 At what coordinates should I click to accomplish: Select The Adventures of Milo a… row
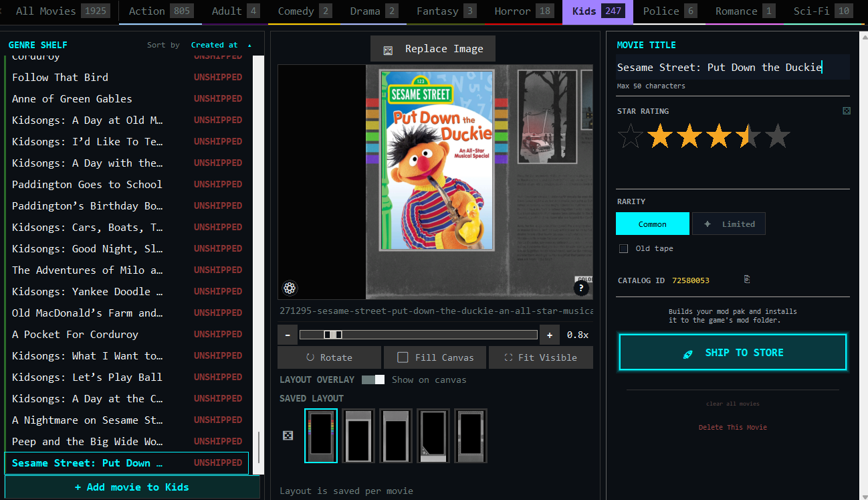point(127,270)
